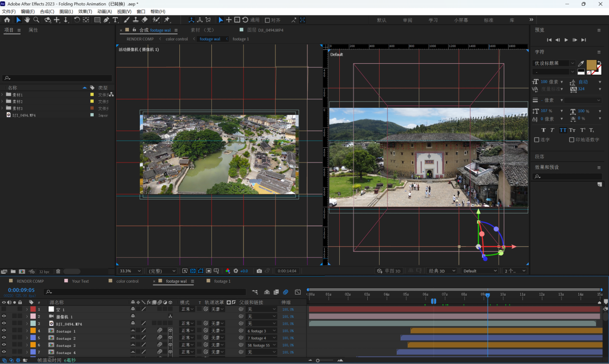609x364 pixels.
Task: Switch to the RENDER COMP timeline tab
Action: point(30,281)
